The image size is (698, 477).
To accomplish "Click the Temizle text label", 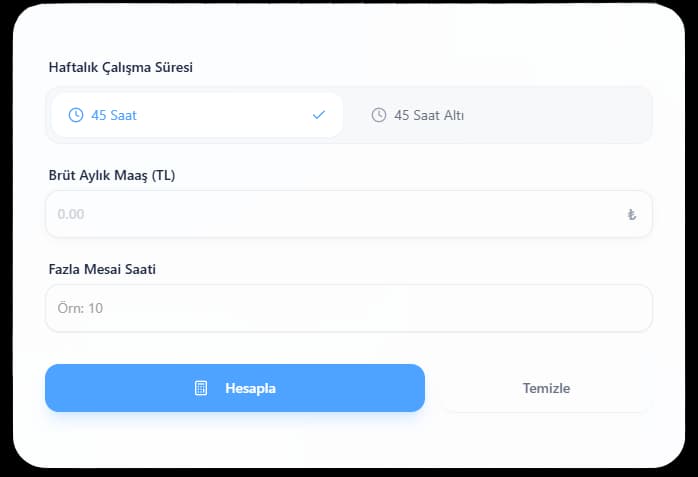I will pos(546,388).
